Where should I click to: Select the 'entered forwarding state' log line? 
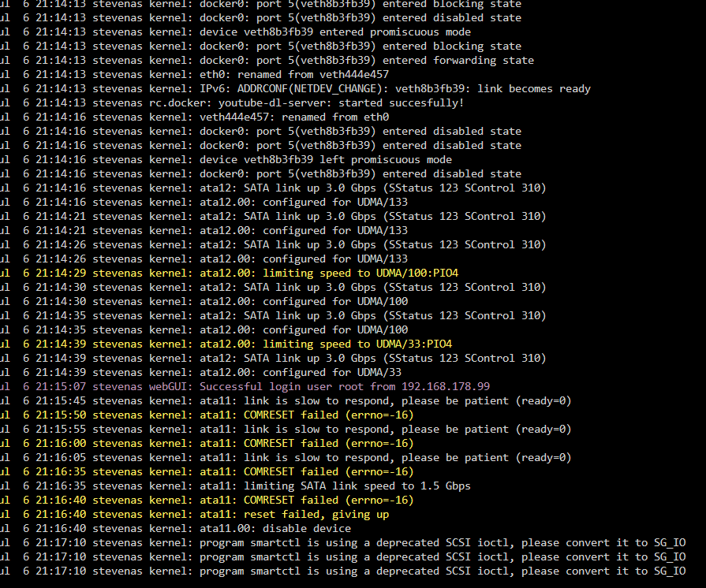point(267,60)
